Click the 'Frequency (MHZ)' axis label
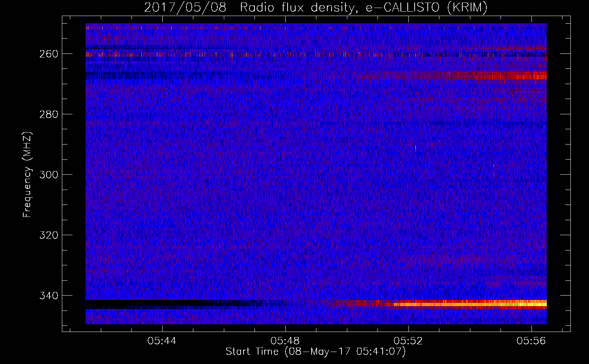Screen dimensions: 589x364 point(27,174)
